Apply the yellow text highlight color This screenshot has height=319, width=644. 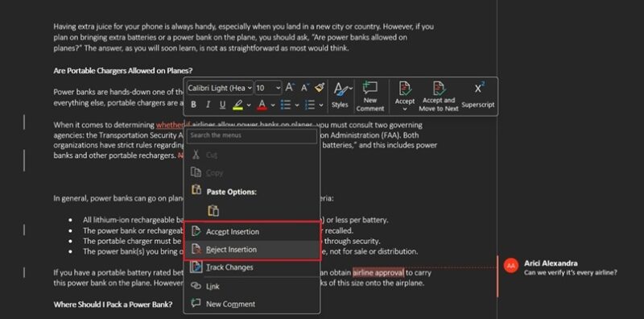237,105
